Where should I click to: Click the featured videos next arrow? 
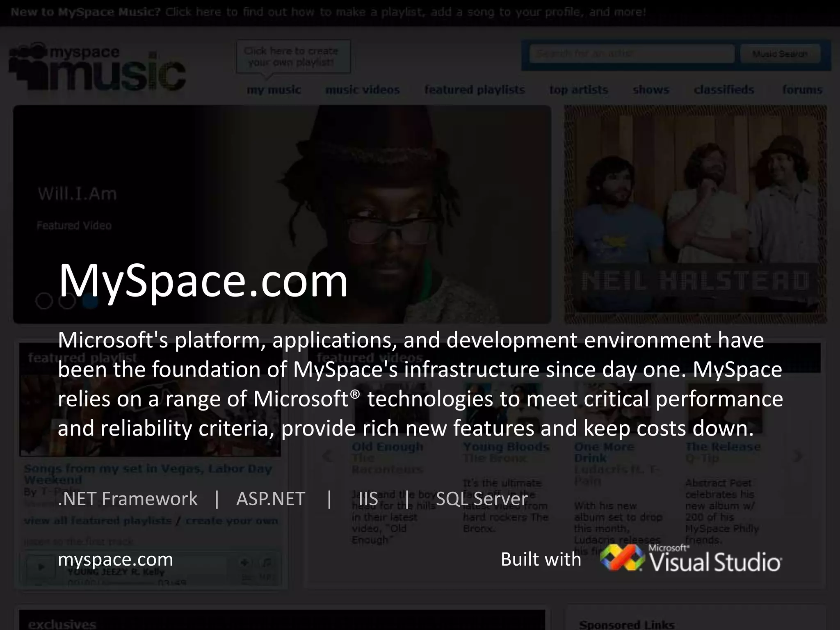798,456
